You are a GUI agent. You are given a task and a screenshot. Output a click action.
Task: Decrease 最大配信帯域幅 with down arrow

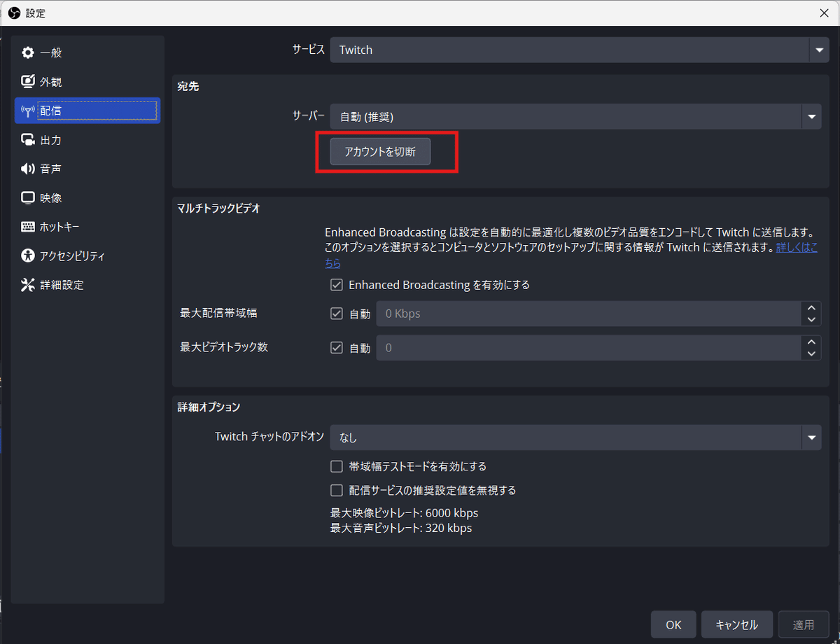click(811, 320)
